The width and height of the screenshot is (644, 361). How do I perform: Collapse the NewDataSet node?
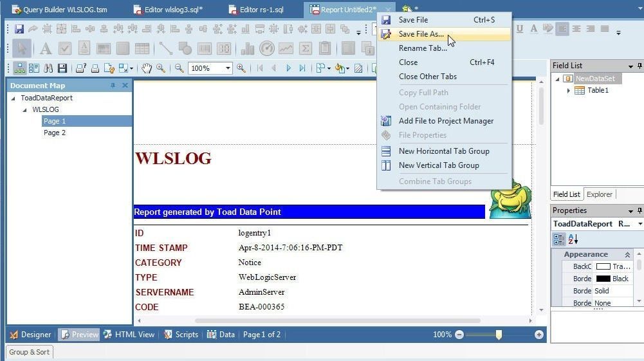[x=557, y=79]
